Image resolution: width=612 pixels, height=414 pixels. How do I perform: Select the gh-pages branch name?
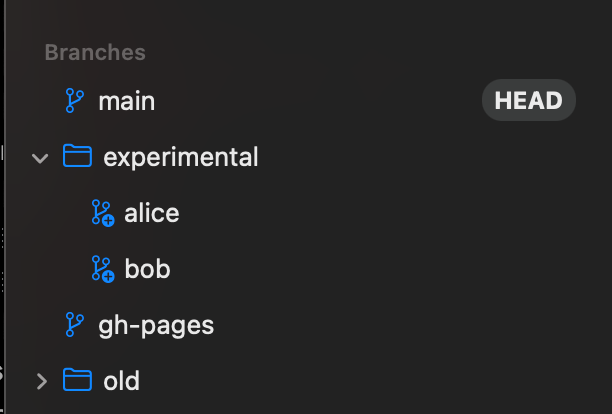tap(156, 325)
